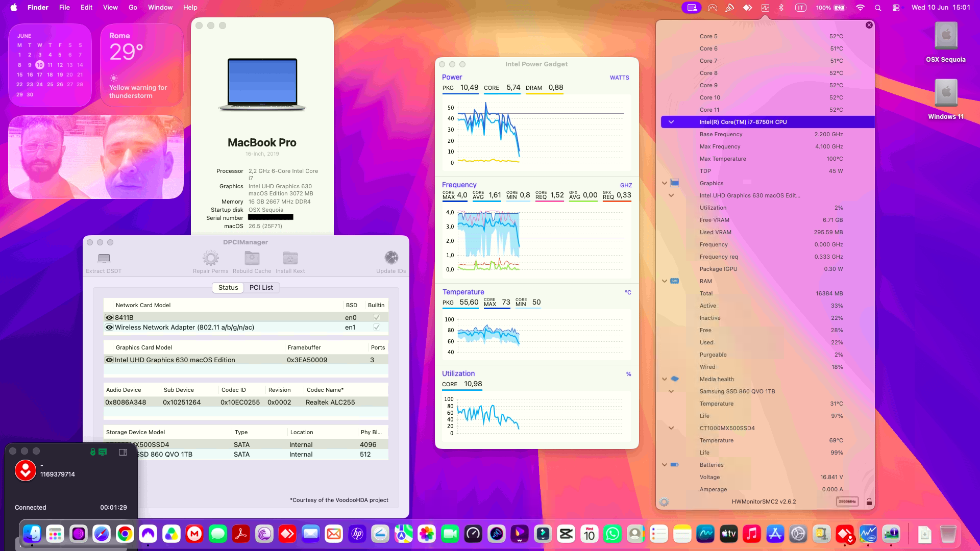Switch to the PCI List tab
This screenshot has width=980, height=551.
(261, 288)
